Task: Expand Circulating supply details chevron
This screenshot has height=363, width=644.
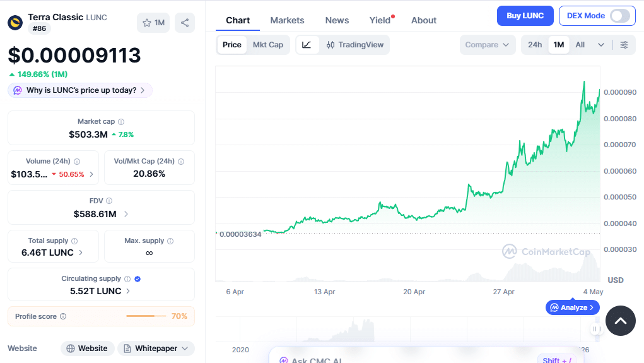Action: pos(128,291)
